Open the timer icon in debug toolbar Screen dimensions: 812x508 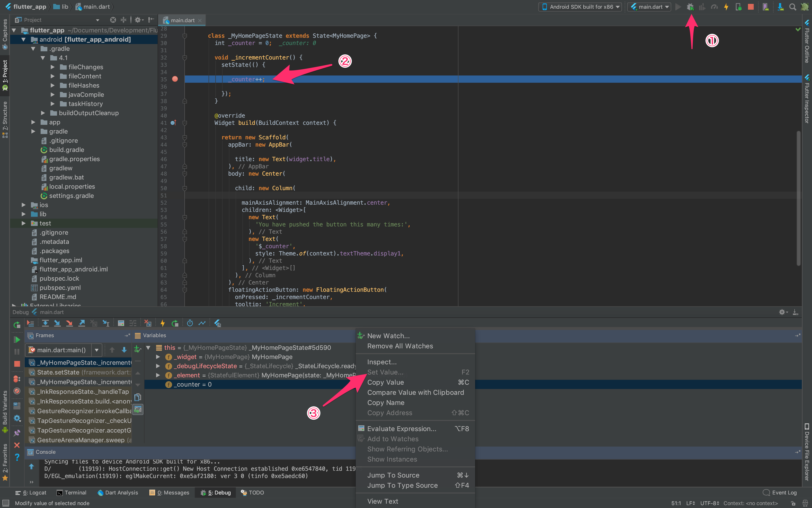(190, 323)
